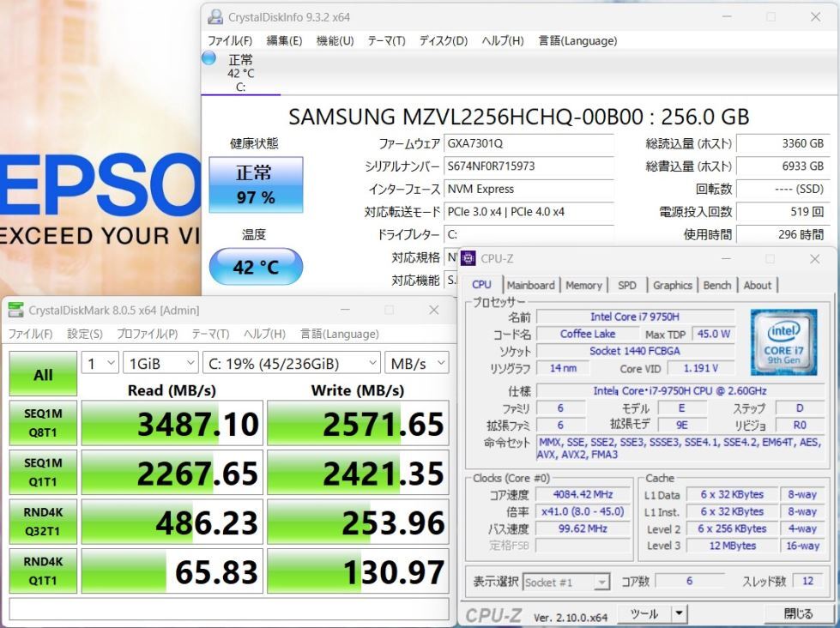Switch to the SPD tab in CPU-Z
This screenshot has width=840, height=628.
pyautogui.click(x=627, y=285)
